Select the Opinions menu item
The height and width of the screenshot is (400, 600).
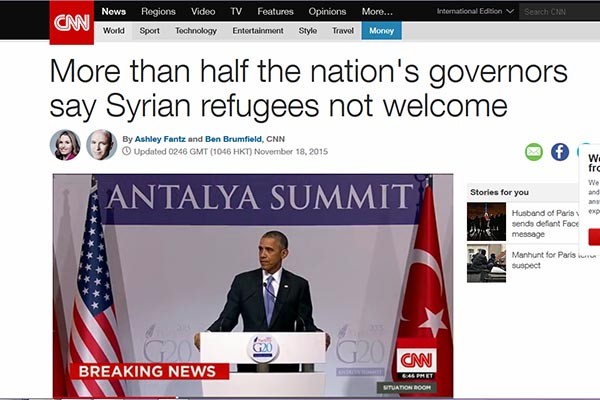coord(327,11)
